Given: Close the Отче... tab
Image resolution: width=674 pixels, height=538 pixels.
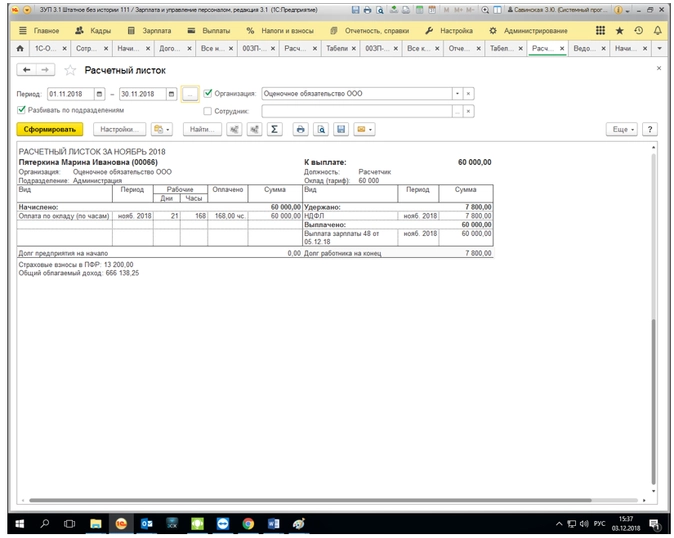Looking at the screenshot, I should click(478, 49).
